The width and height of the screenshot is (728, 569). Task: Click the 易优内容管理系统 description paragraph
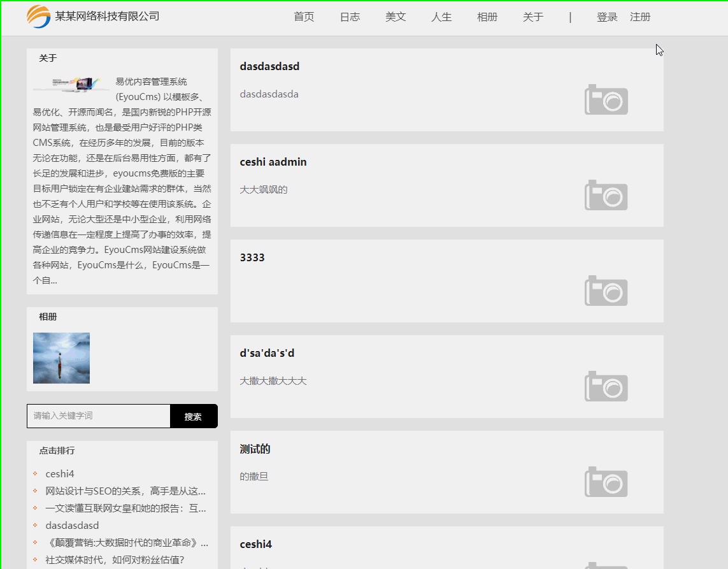coord(122,181)
